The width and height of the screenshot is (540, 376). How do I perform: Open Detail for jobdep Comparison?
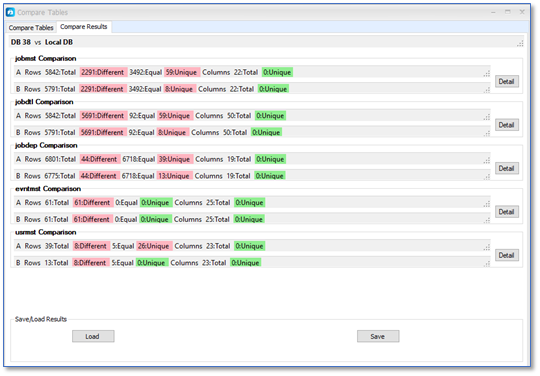(x=507, y=168)
